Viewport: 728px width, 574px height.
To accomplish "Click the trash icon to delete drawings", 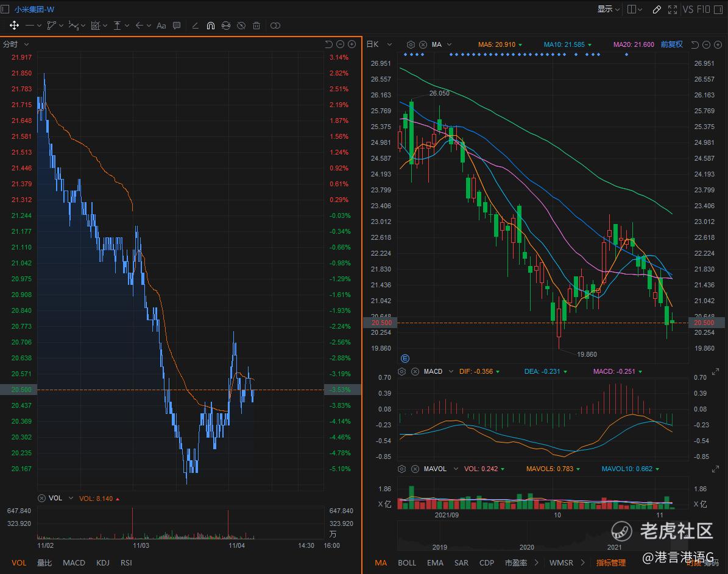I will [x=256, y=26].
